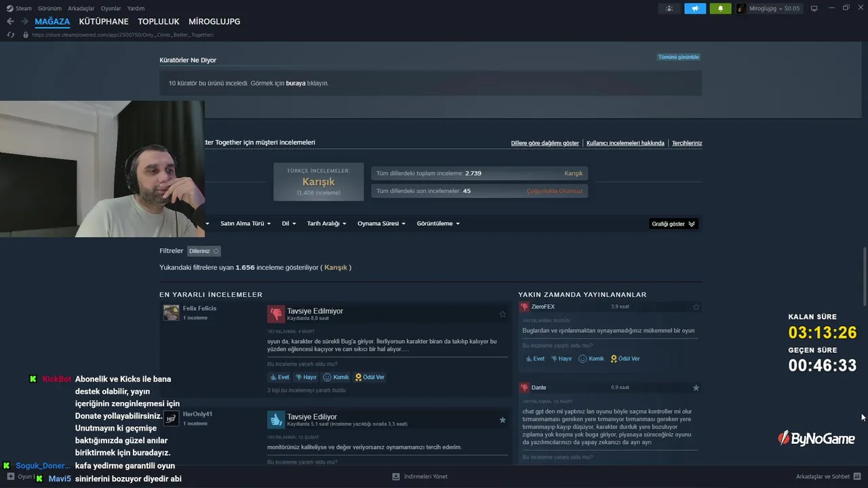Open the Miroglujpg account dropdown
Viewport: 868px width, 488px height.
pos(774,8)
